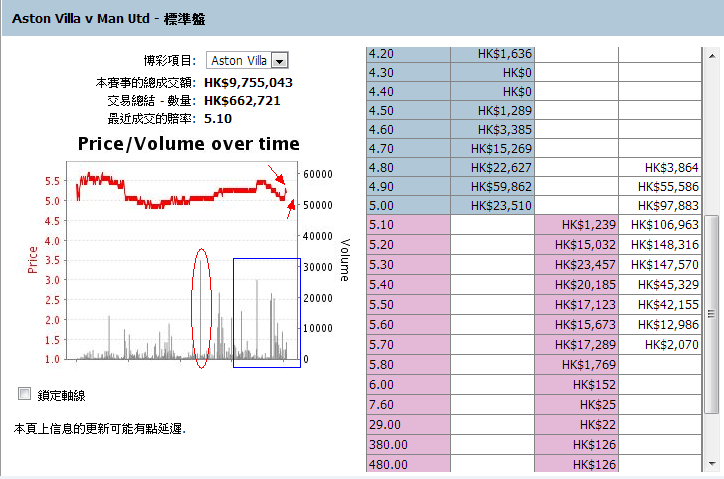
Task: Select the 5.10 odds cell
Action: pyautogui.click(x=408, y=225)
